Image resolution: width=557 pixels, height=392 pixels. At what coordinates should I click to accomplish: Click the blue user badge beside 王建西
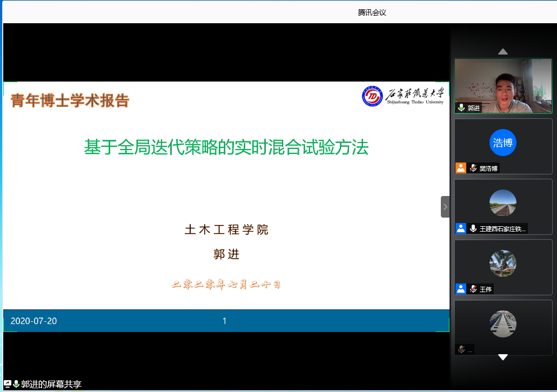tap(460, 228)
